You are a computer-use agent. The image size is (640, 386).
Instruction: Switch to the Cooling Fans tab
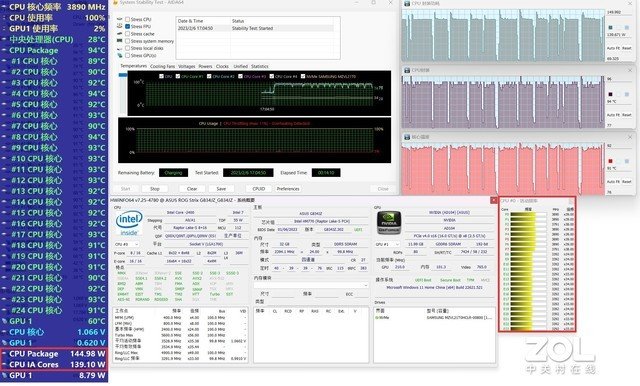(x=162, y=66)
